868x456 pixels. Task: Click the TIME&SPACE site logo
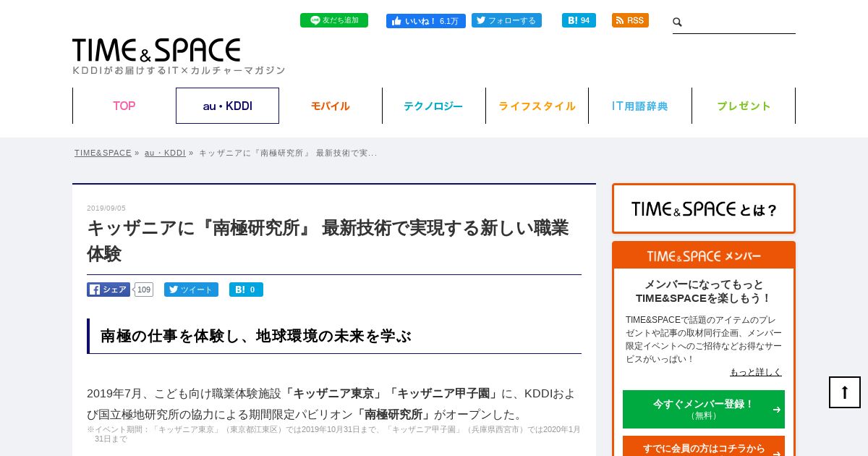(156, 50)
